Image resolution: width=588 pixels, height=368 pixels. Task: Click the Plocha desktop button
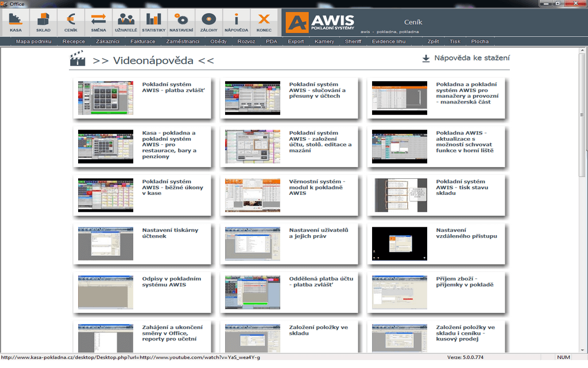coord(480,41)
